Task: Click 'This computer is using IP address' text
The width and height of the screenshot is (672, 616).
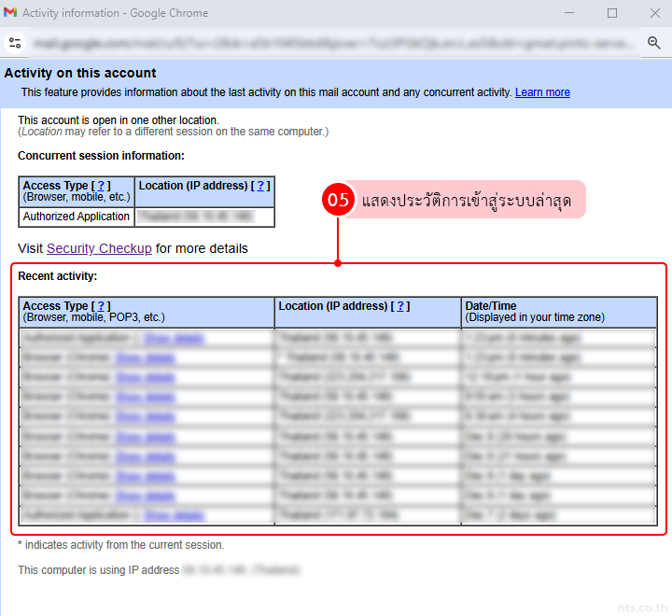Action: (99, 569)
